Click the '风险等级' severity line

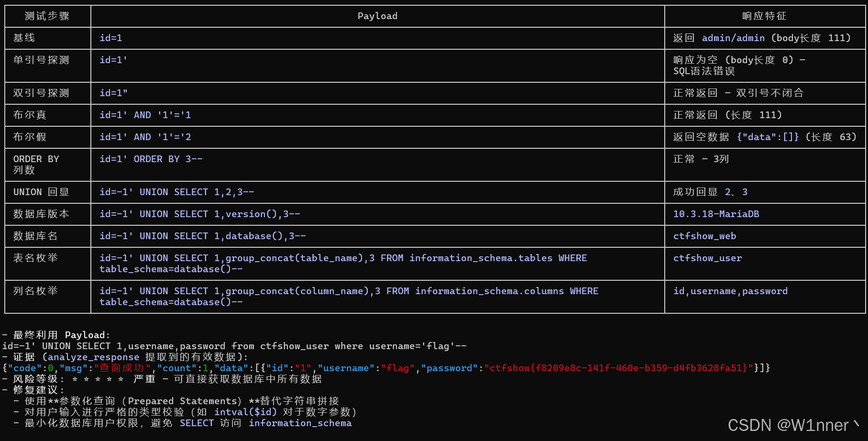(162, 379)
